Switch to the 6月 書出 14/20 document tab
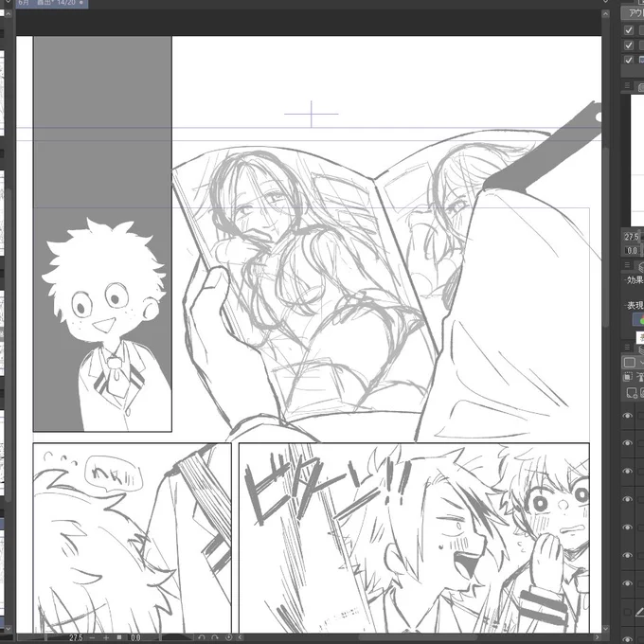Viewport: 644px width, 644px height. click(x=52, y=3)
